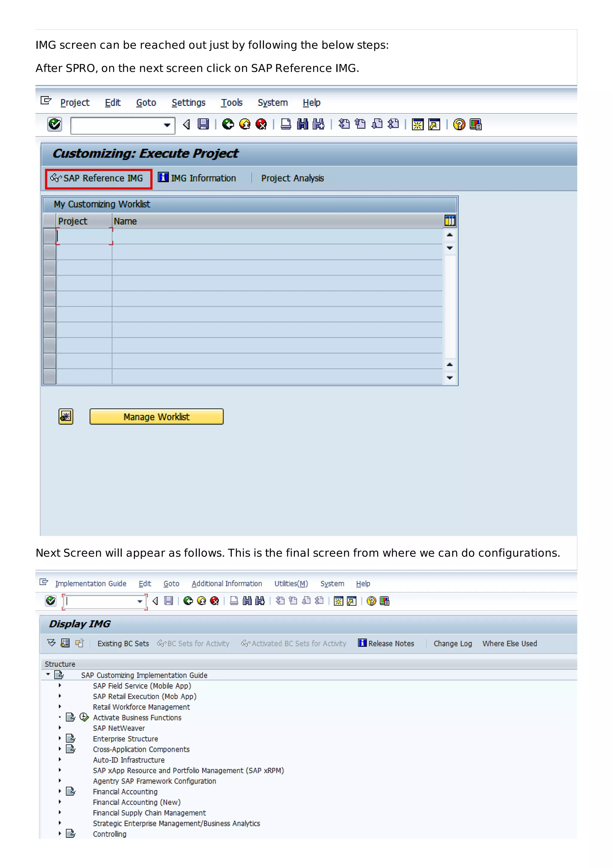Click the Expand All icon in Display IMG toolbar
This screenshot has height=868, width=613.
[51, 643]
